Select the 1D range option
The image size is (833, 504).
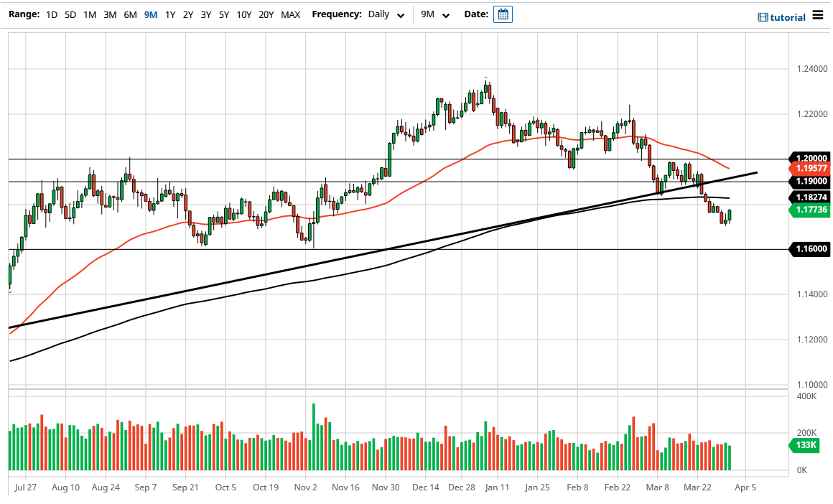(x=51, y=14)
